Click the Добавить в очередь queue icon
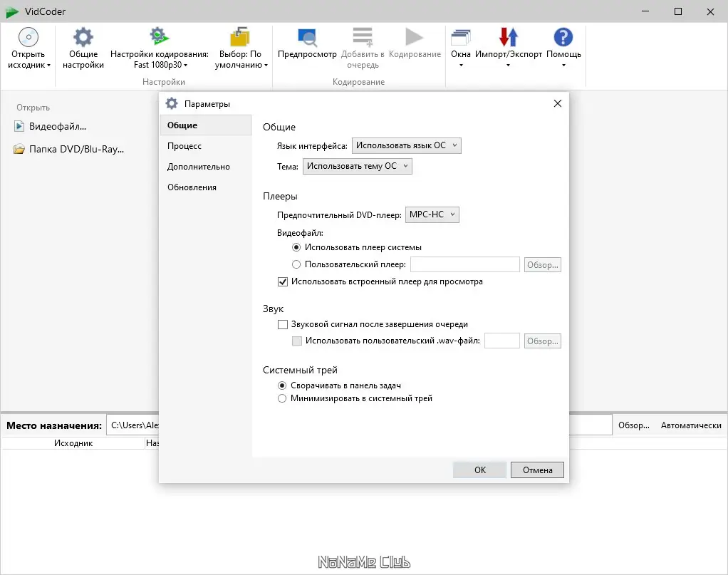 (363, 37)
